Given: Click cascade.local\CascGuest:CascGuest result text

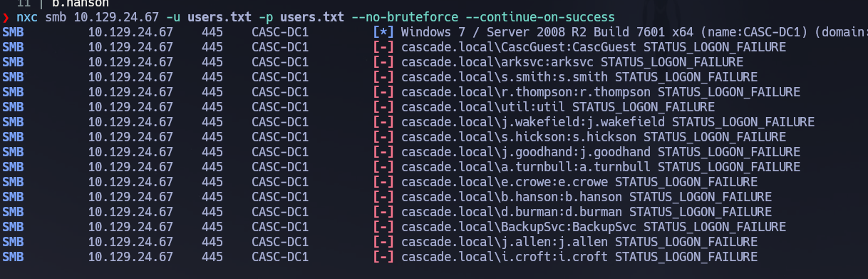Looking at the screenshot, I should click(x=519, y=47).
